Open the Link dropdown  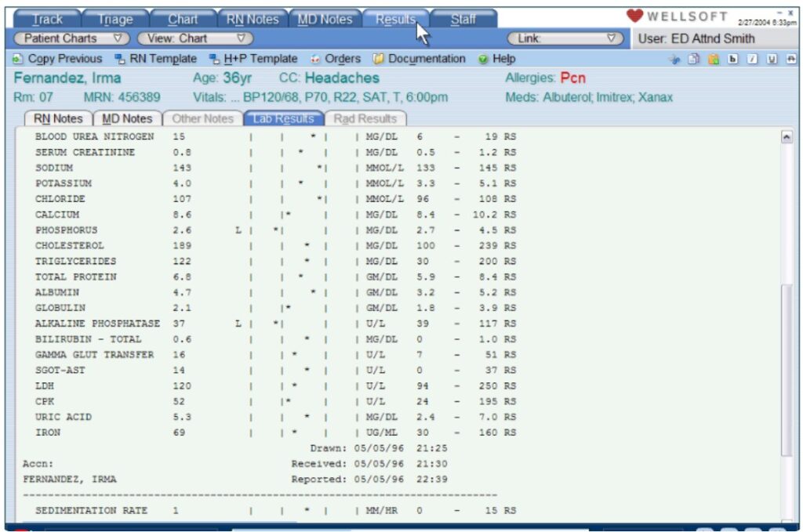click(566, 38)
